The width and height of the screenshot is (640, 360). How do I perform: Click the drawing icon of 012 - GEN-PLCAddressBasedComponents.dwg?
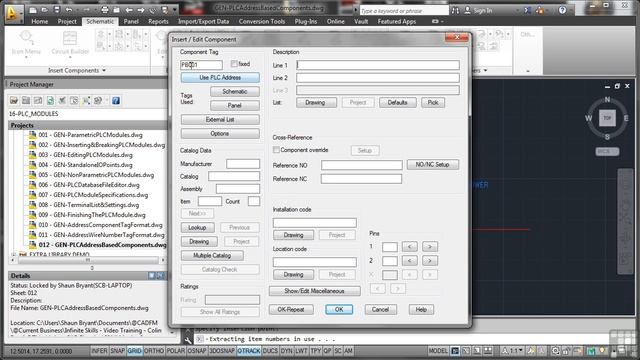33,244
